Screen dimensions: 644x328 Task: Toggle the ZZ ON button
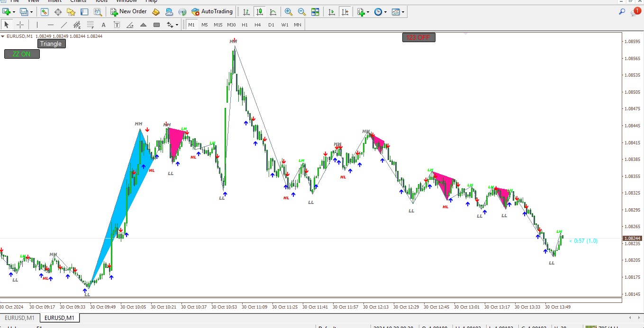click(x=22, y=54)
